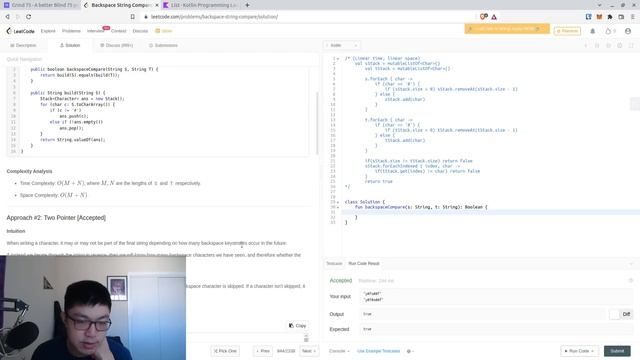Open the extensions puzzle-piece icon
The width and height of the screenshot is (640, 360).
610,17
